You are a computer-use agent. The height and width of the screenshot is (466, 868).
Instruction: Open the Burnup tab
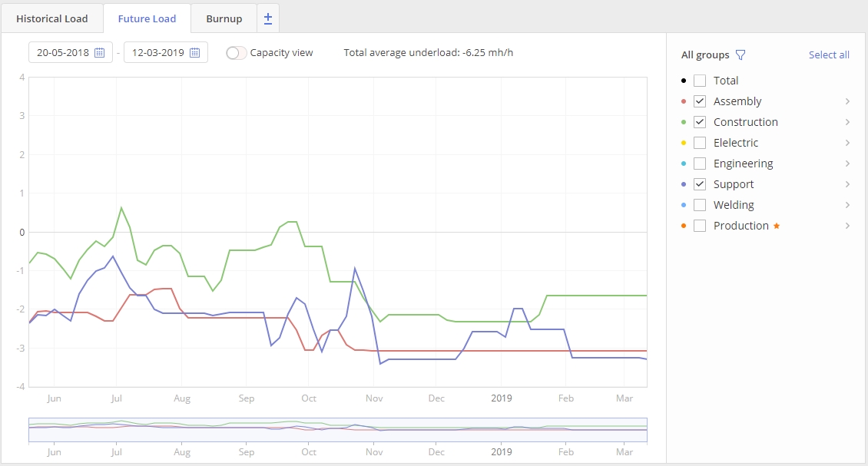click(x=224, y=18)
